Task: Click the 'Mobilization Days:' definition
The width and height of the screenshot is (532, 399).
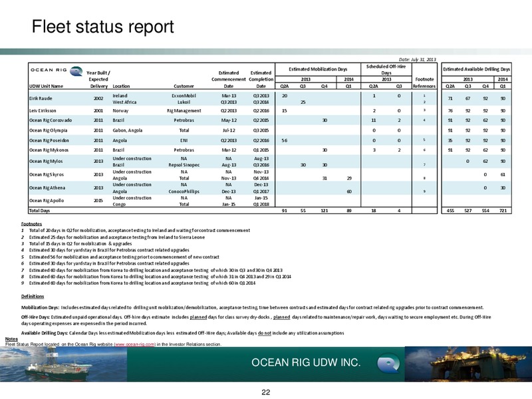Action: [x=253, y=307]
